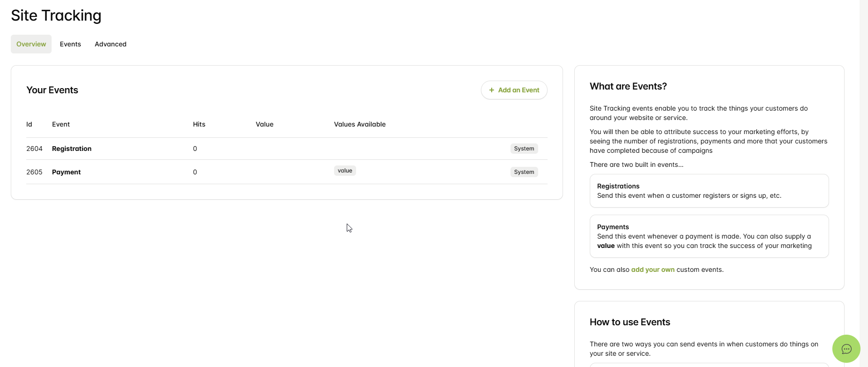868x367 pixels.
Task: Click the 'Your Events' heading
Action: (x=52, y=90)
